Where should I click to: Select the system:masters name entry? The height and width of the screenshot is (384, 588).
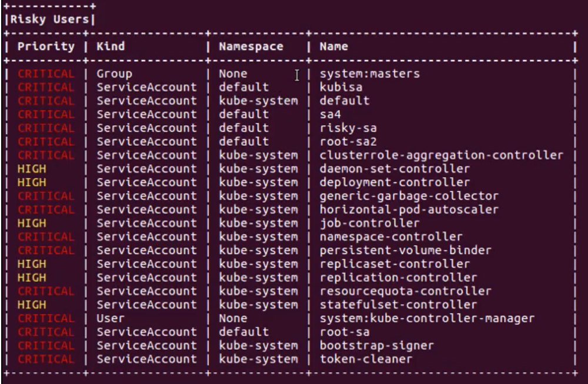[370, 74]
